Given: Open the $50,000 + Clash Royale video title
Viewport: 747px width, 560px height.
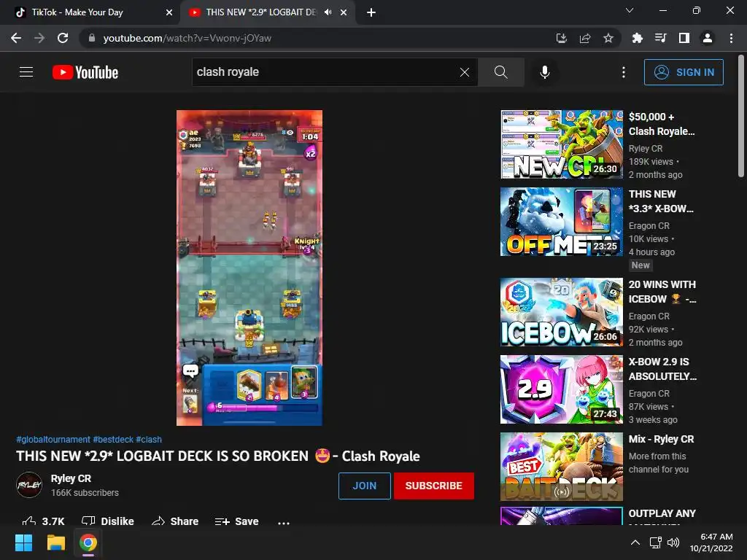Looking at the screenshot, I should tap(662, 124).
